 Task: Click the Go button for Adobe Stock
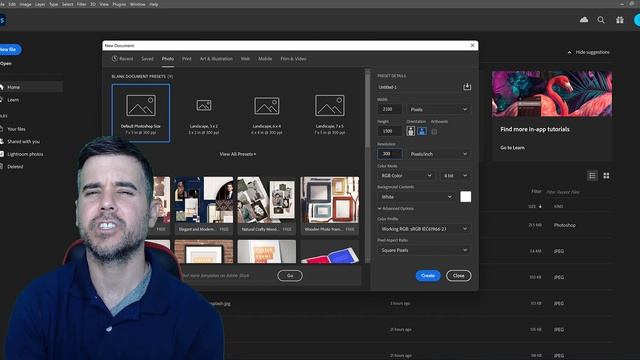point(290,276)
